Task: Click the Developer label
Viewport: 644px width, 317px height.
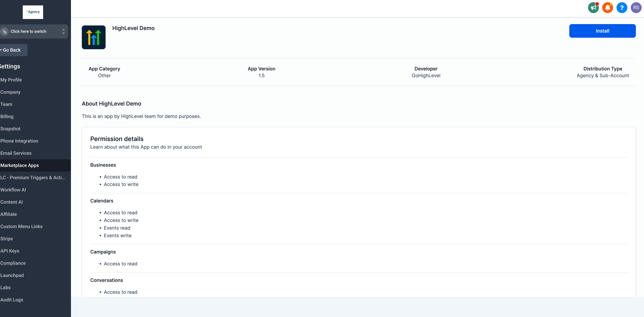Action: (x=426, y=69)
